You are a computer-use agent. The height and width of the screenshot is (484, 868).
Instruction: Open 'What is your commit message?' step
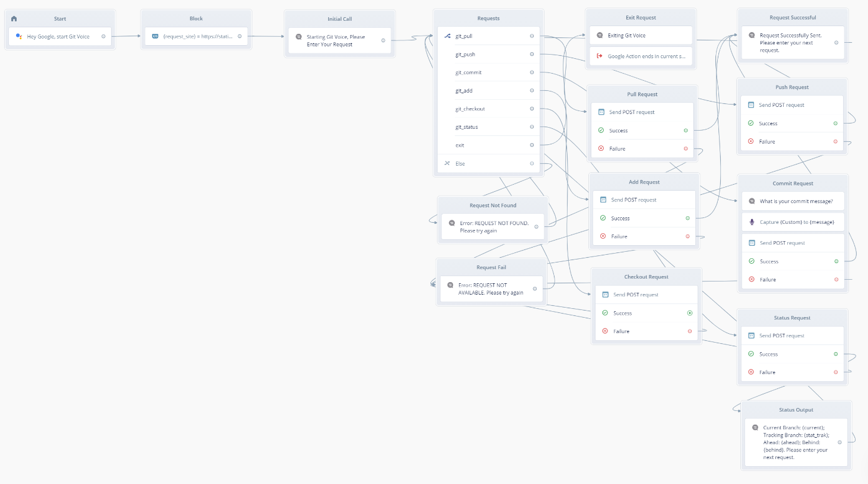[793, 201]
